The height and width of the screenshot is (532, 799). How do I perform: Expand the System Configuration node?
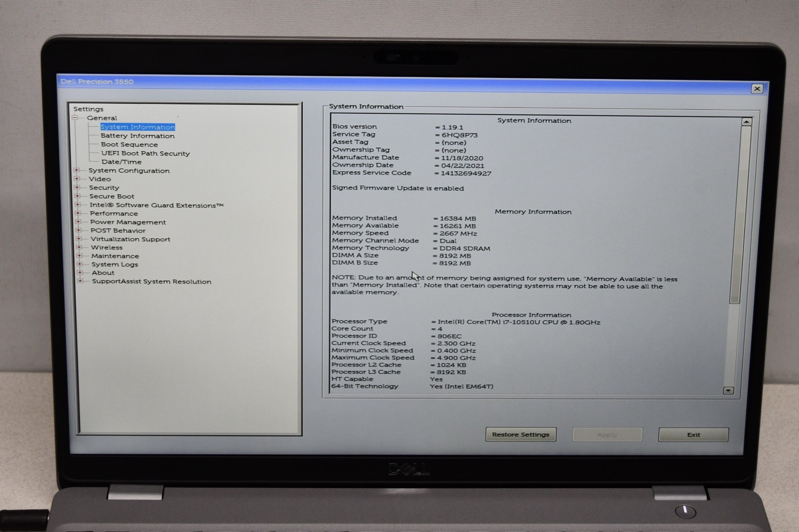76,170
